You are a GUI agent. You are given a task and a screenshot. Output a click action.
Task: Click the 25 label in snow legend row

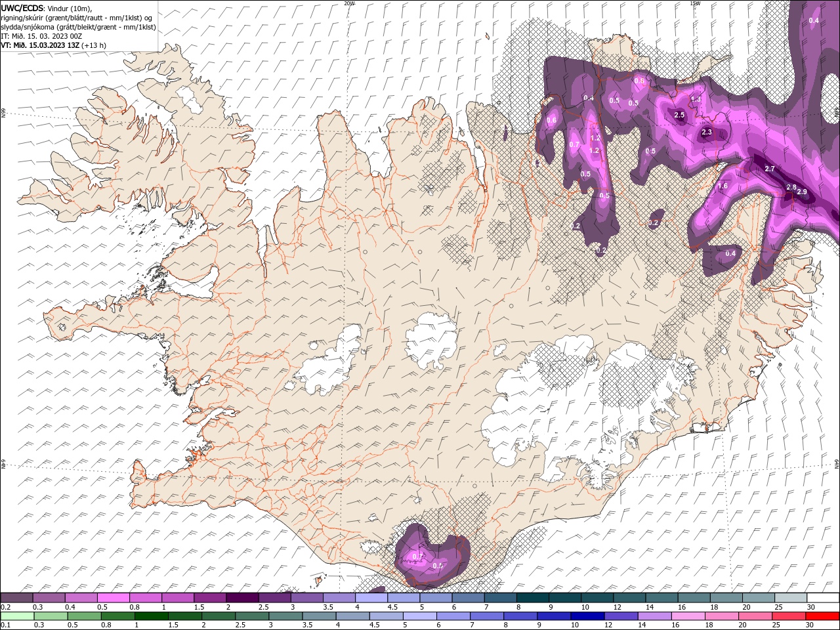coord(778,607)
